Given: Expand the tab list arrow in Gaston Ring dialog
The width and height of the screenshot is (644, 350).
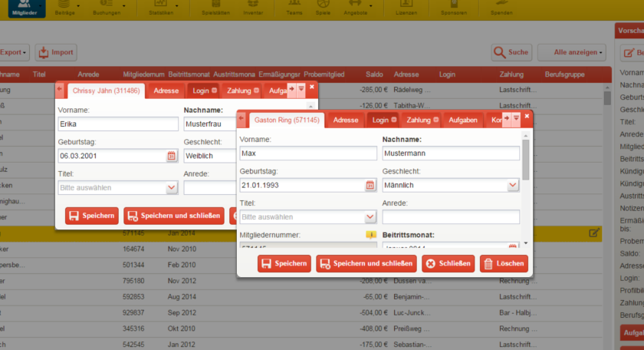Looking at the screenshot, I should click(516, 118).
